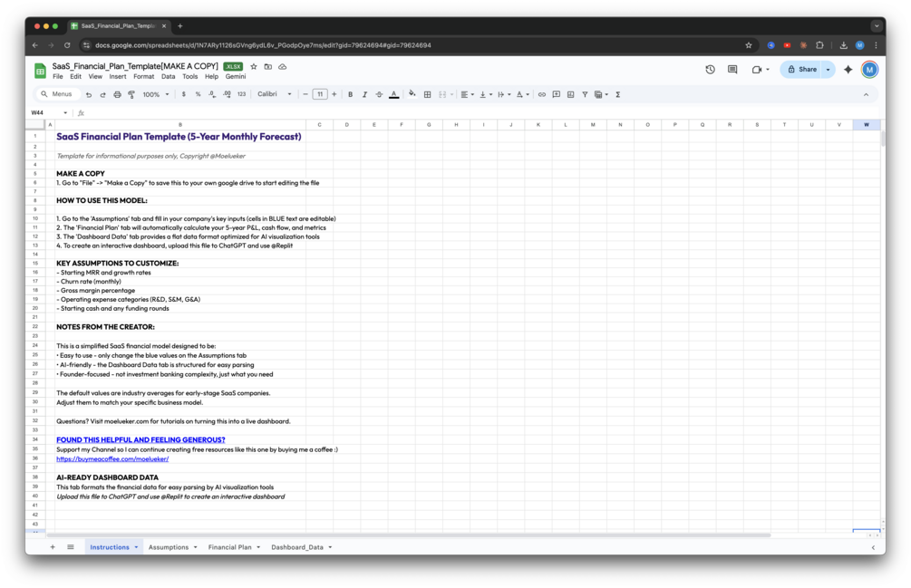Open the Edit menu
This screenshot has width=911, height=588.
[x=75, y=77]
